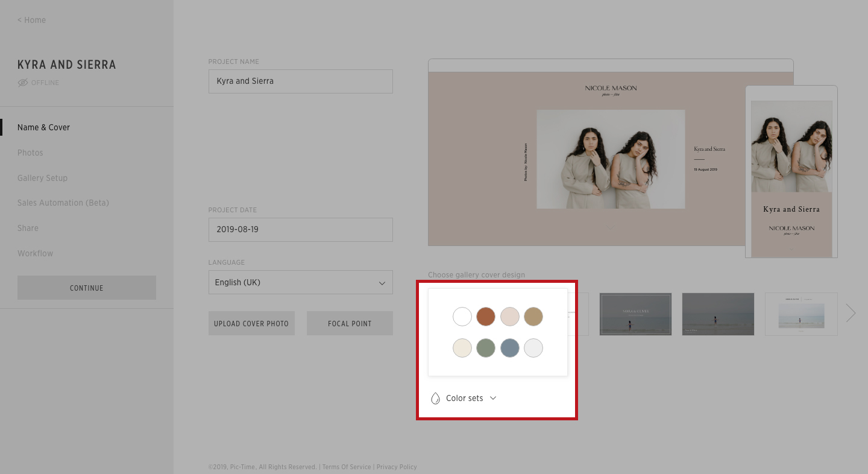The image size is (868, 474).
Task: Open the Name & Cover section
Action: [x=43, y=127]
